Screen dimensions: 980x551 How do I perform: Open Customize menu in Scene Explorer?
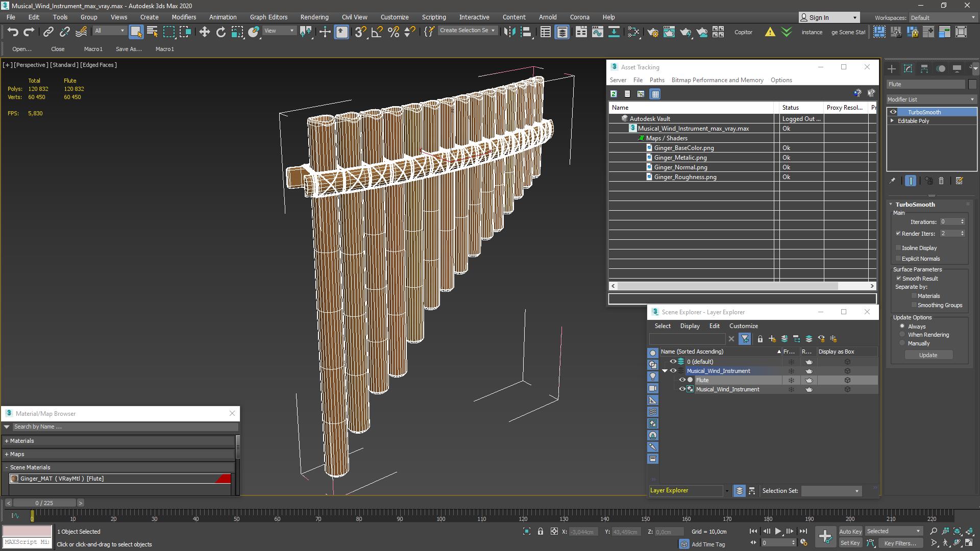(x=744, y=326)
